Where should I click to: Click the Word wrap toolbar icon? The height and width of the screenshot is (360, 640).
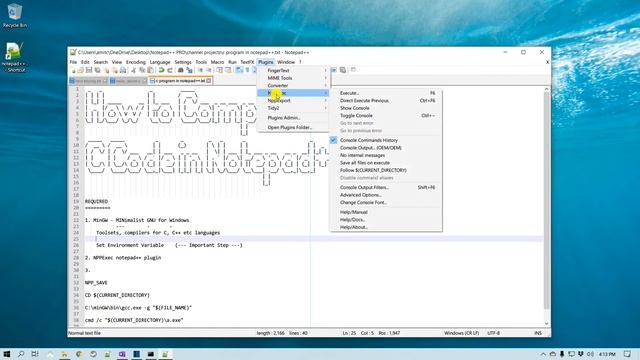tap(239, 70)
